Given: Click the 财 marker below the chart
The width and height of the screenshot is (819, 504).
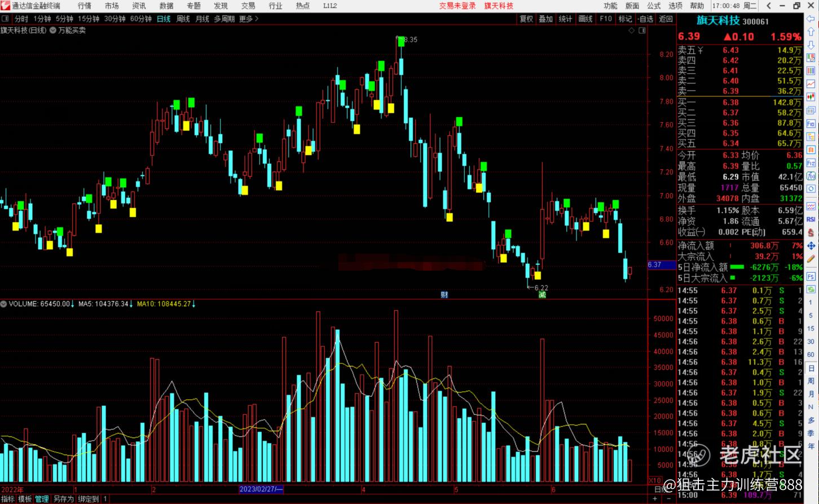Looking at the screenshot, I should tap(444, 294).
